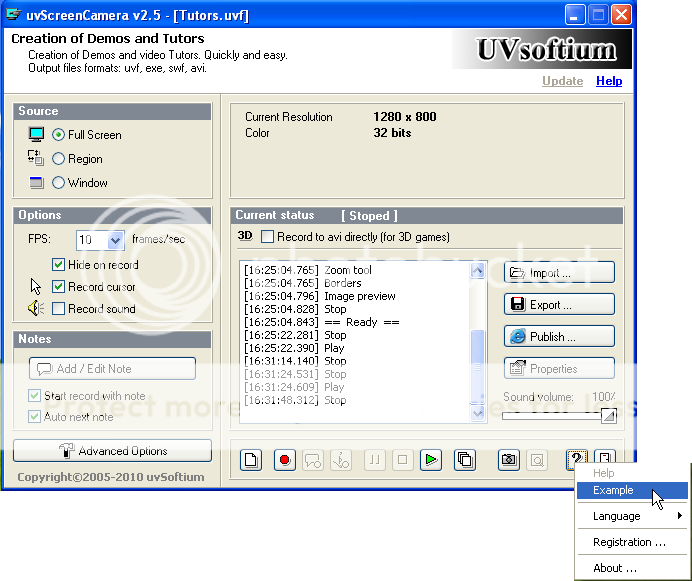Image resolution: width=692 pixels, height=581 pixels.
Task: Choose Example in the popup menu
Action: coord(632,490)
